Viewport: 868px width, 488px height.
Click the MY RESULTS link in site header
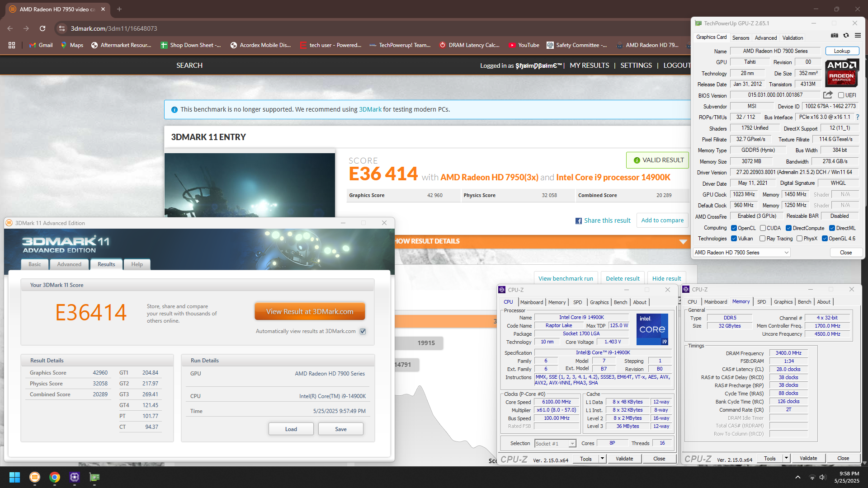coord(589,66)
